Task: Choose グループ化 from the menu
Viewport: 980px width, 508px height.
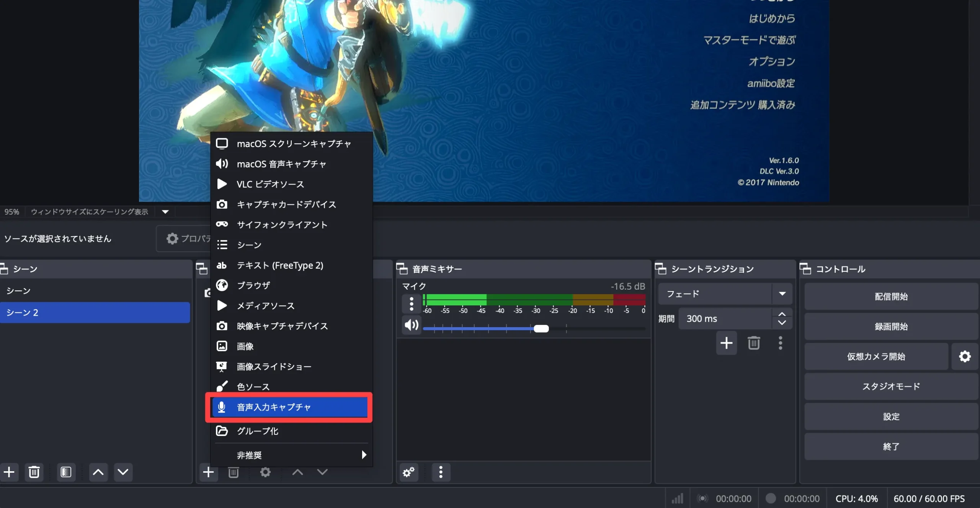Action: pyautogui.click(x=291, y=431)
